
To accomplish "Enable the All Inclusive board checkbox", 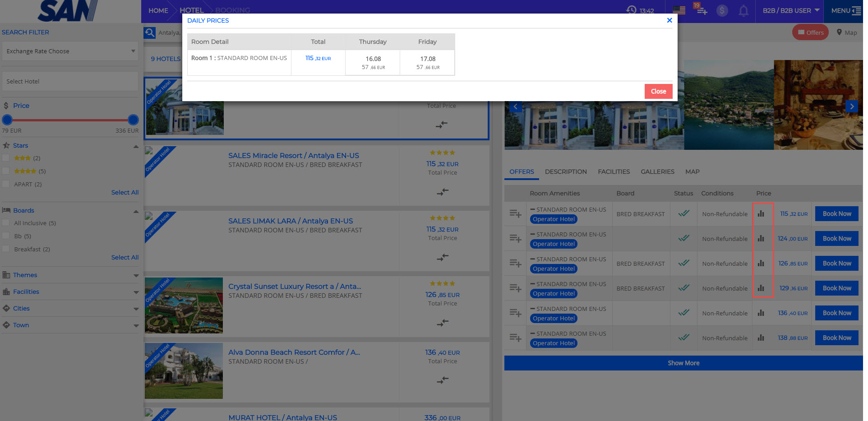I will 6,223.
